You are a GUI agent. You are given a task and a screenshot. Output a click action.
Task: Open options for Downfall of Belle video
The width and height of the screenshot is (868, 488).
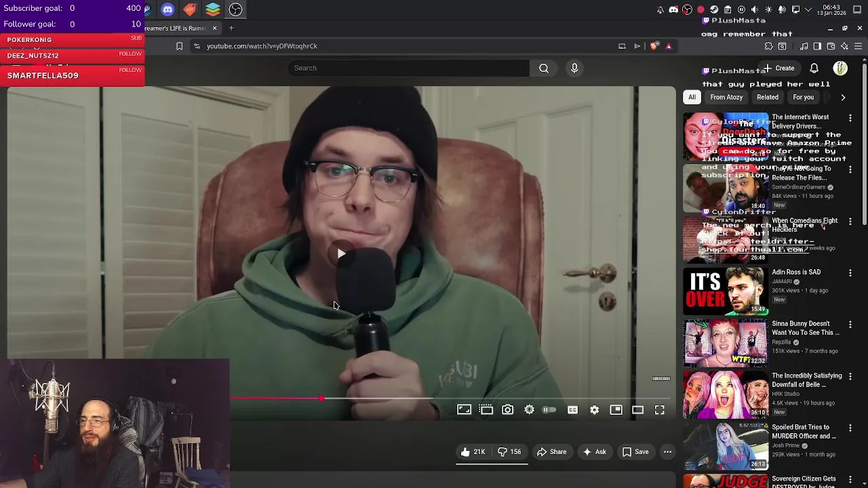click(x=850, y=376)
